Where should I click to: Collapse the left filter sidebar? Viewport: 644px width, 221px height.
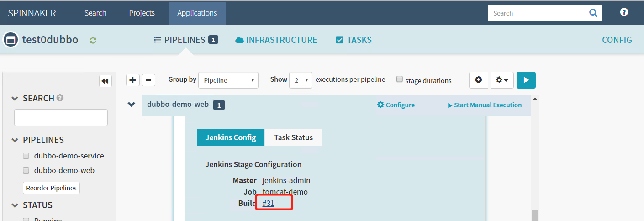106,81
